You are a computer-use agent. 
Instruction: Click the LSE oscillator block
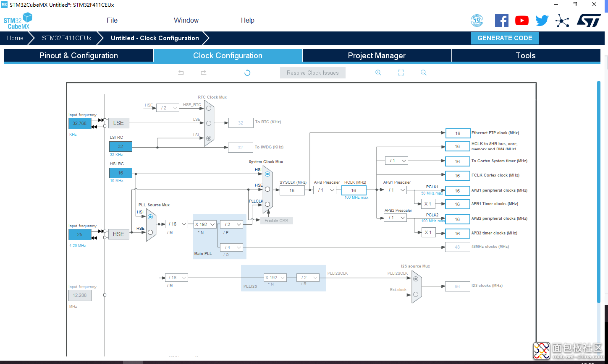pyautogui.click(x=119, y=123)
